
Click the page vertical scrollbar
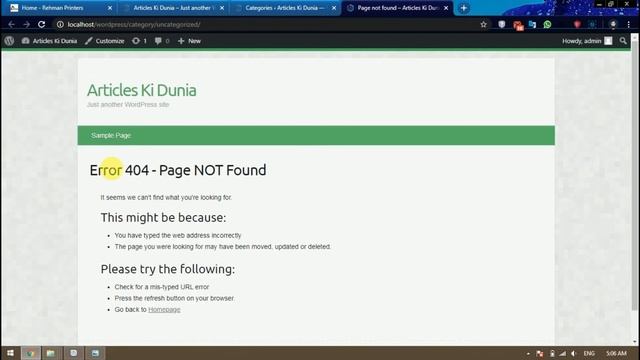[634, 176]
